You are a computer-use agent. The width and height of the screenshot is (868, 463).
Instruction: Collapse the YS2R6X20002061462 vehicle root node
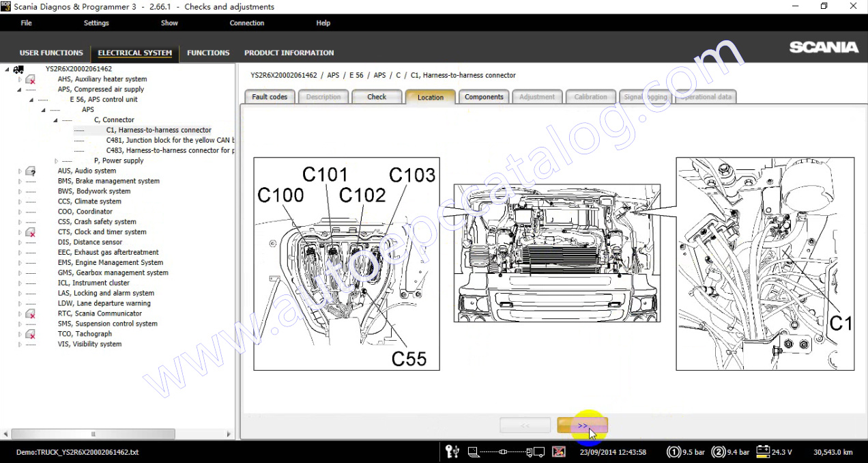coord(7,69)
